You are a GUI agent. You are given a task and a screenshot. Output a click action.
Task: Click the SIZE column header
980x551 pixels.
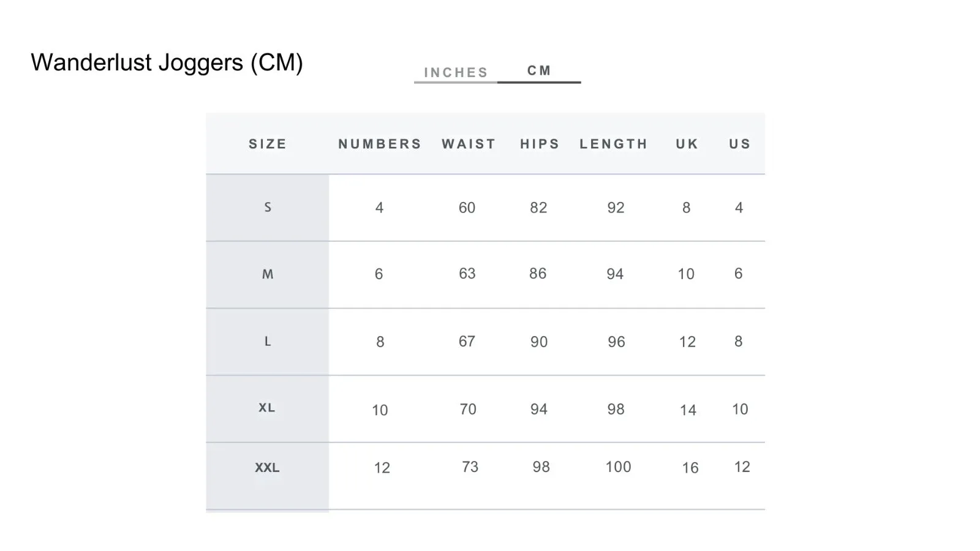tap(268, 144)
